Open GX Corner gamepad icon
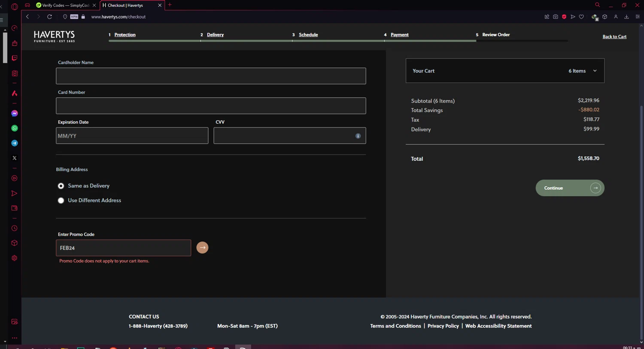The width and height of the screenshot is (644, 349). (27, 5)
